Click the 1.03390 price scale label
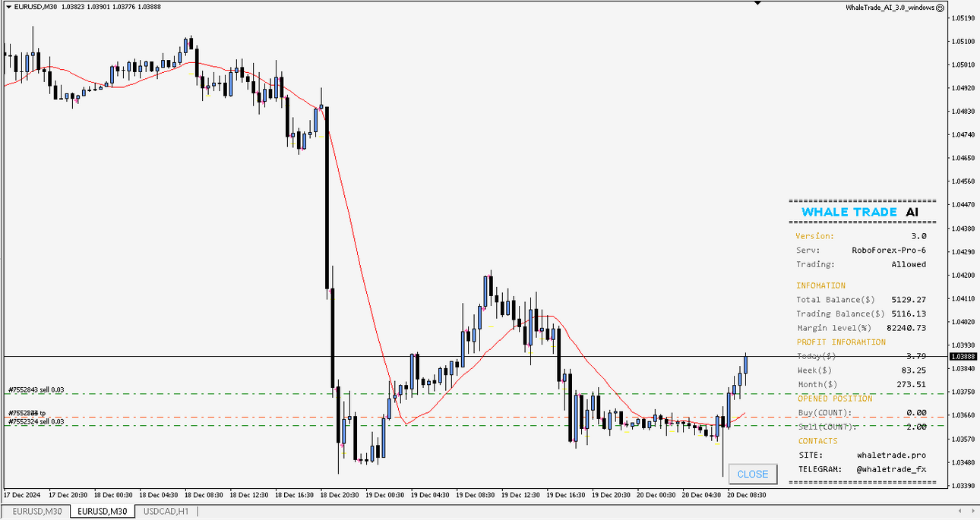Viewport: 980px width, 520px height. pyautogui.click(x=965, y=485)
